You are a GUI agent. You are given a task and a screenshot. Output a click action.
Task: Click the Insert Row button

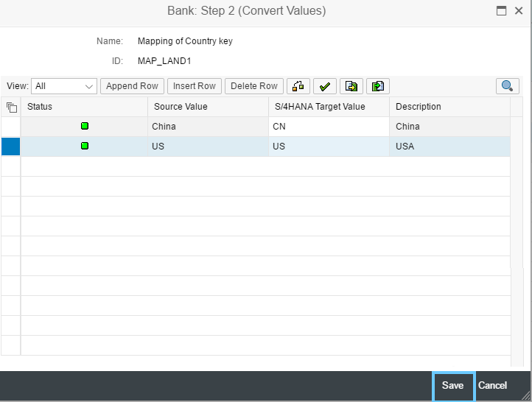195,86
